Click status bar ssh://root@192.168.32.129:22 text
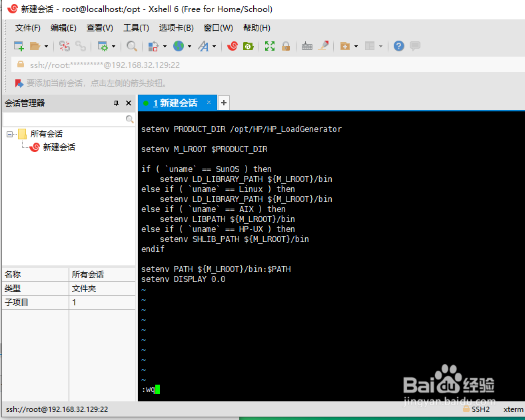This screenshot has width=525, height=420. [x=57, y=409]
